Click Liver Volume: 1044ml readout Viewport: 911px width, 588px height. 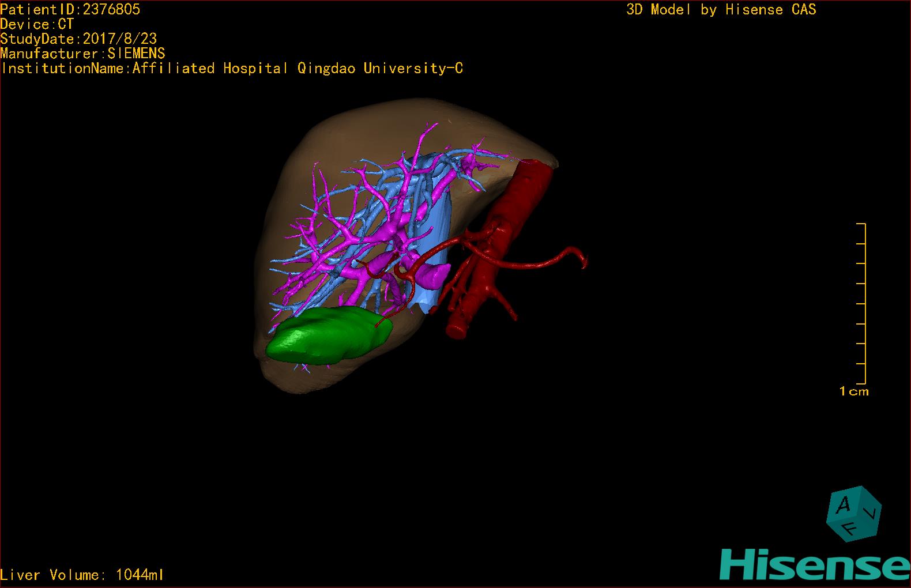pyautogui.click(x=82, y=575)
